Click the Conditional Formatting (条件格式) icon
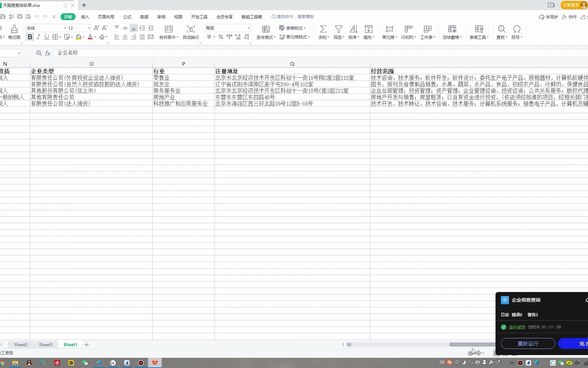 pos(266,29)
